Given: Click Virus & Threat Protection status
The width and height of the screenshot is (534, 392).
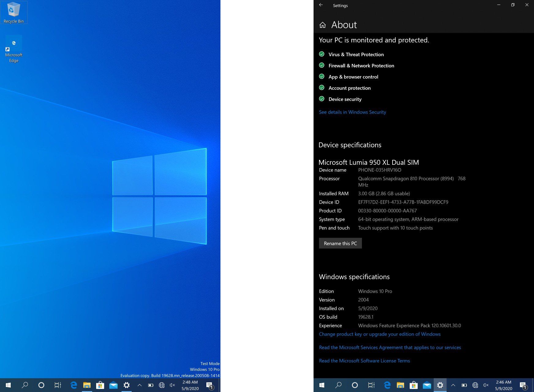Looking at the screenshot, I should tap(351, 55).
